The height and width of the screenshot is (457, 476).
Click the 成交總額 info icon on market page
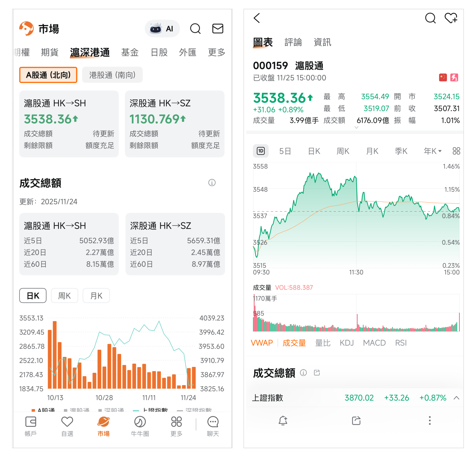[x=212, y=183]
